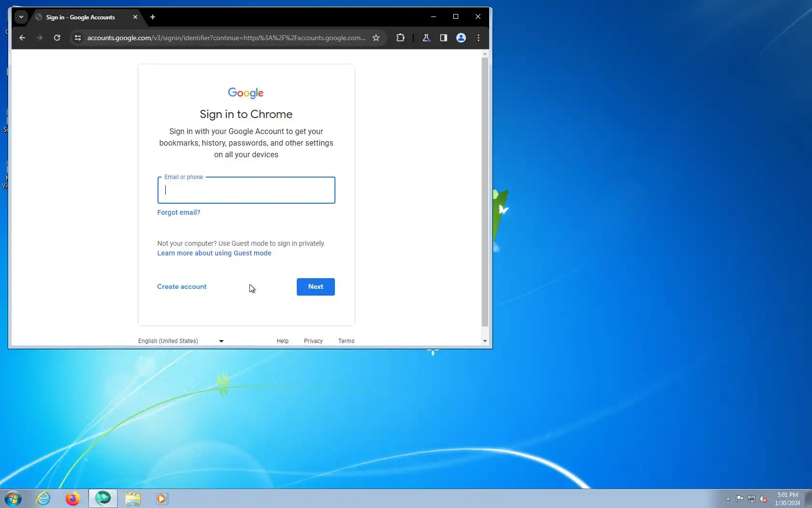Click the Google logo

tap(246, 93)
